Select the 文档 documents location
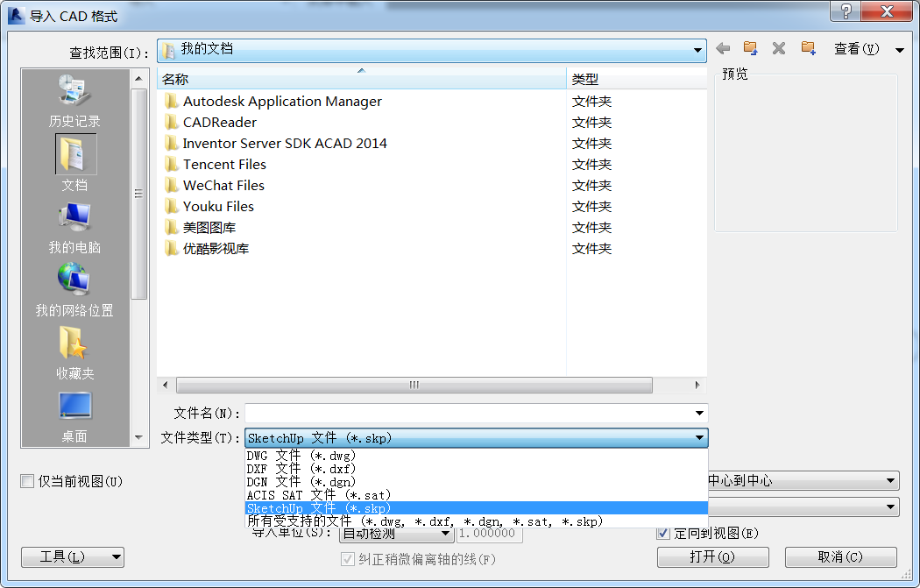Screen dimensions: 920x588 tap(74, 163)
